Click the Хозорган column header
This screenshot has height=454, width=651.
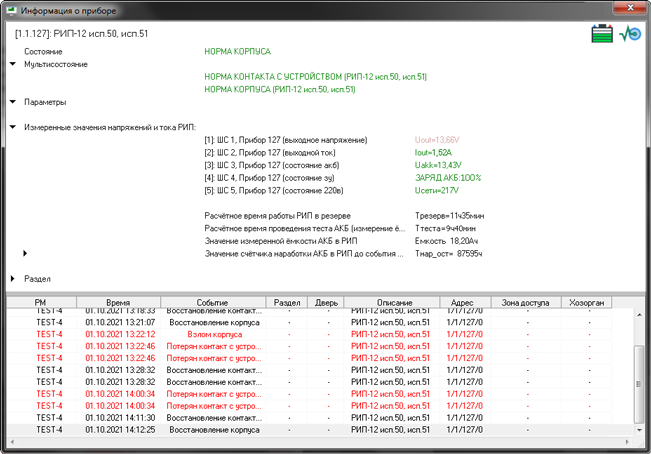[589, 301]
